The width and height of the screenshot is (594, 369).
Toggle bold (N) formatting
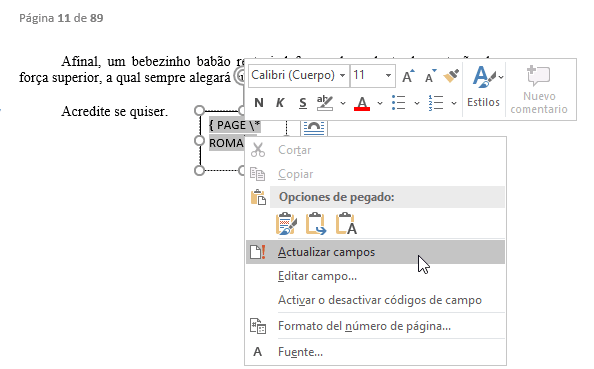coord(259,103)
